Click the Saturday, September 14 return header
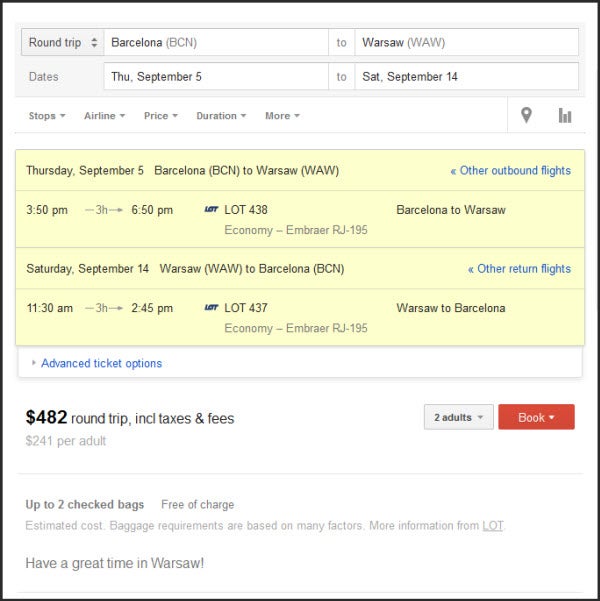Image resolution: width=600 pixels, height=601 pixels. (x=87, y=269)
